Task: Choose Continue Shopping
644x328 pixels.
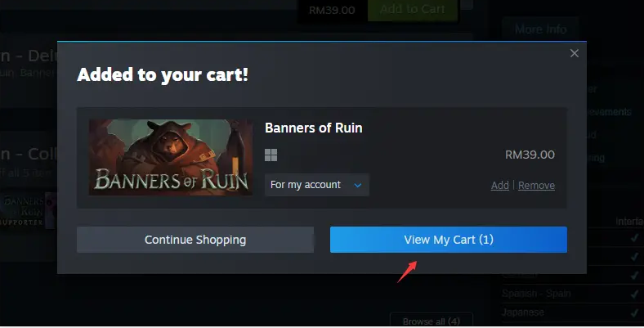Action: [195, 240]
